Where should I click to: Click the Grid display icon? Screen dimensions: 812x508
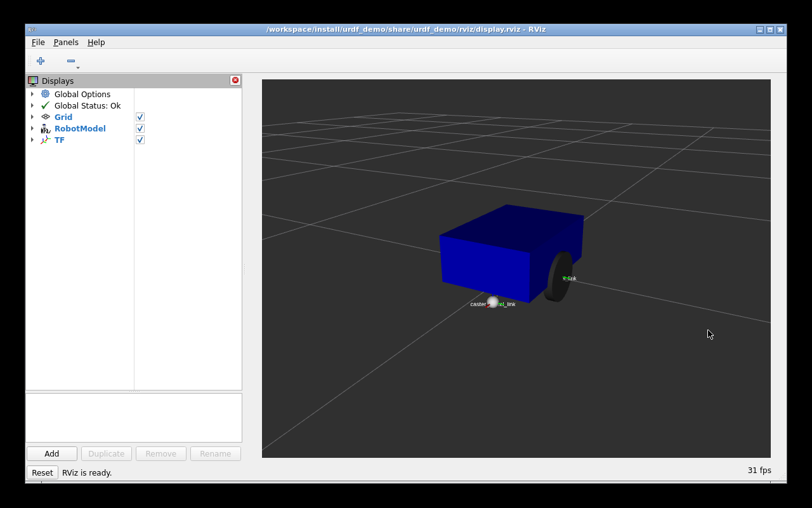pyautogui.click(x=46, y=117)
